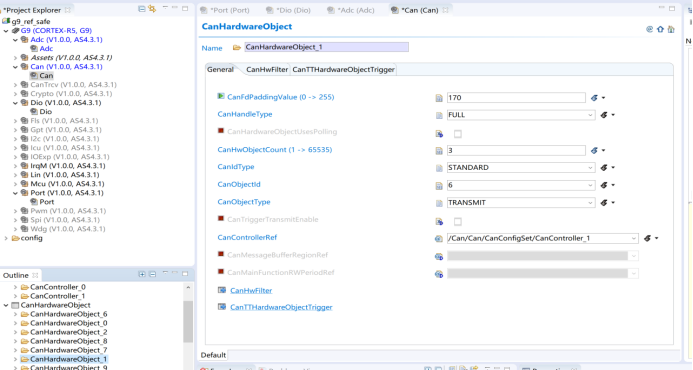Click the CanFdPaddingValue input field
The height and width of the screenshot is (370, 693).
516,98
